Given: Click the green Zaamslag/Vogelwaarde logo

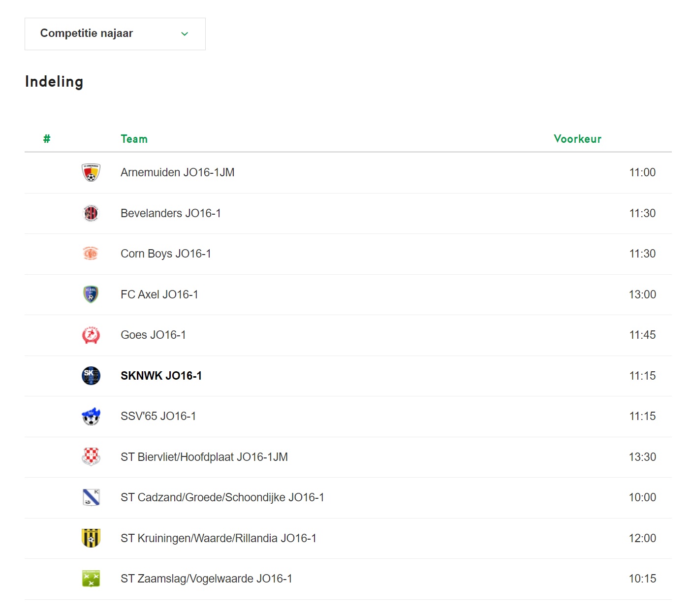Looking at the screenshot, I should click(x=91, y=579).
